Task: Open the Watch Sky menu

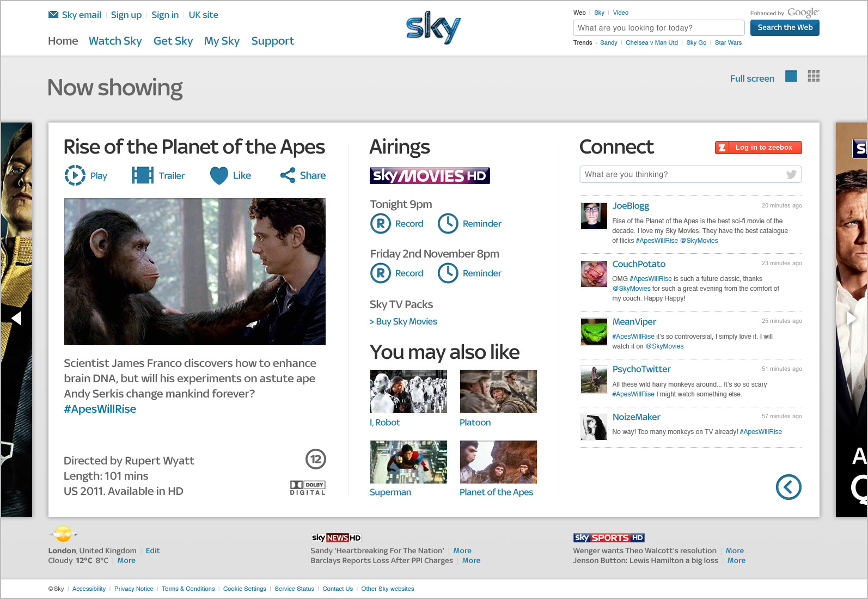Action: (115, 41)
